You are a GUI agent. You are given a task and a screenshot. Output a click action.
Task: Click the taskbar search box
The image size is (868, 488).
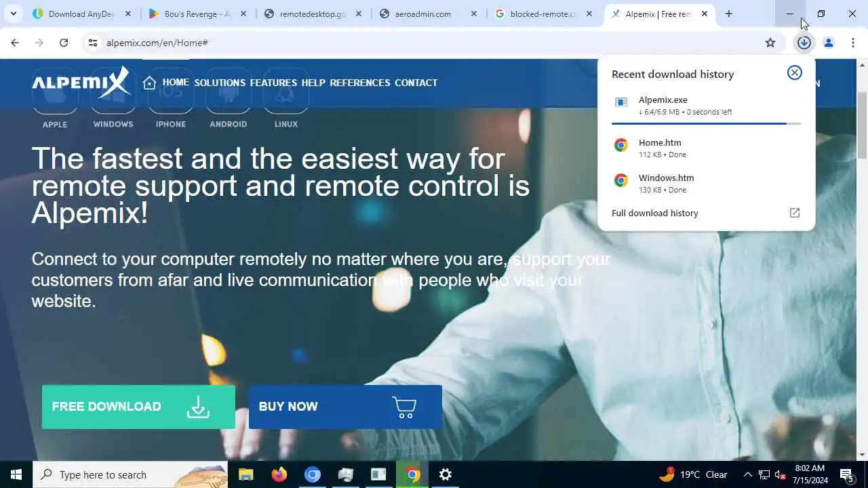point(130,474)
